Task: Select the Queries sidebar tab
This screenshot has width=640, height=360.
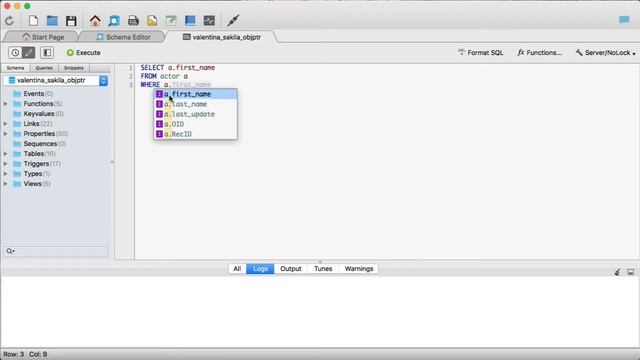Action: (44, 68)
